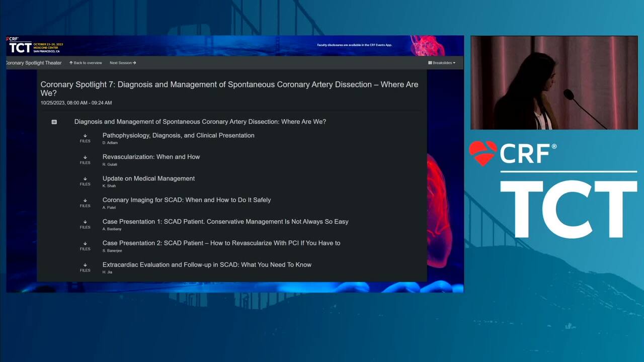Open the Breakslides dropdown
The height and width of the screenshot is (362, 644).
[442, 63]
